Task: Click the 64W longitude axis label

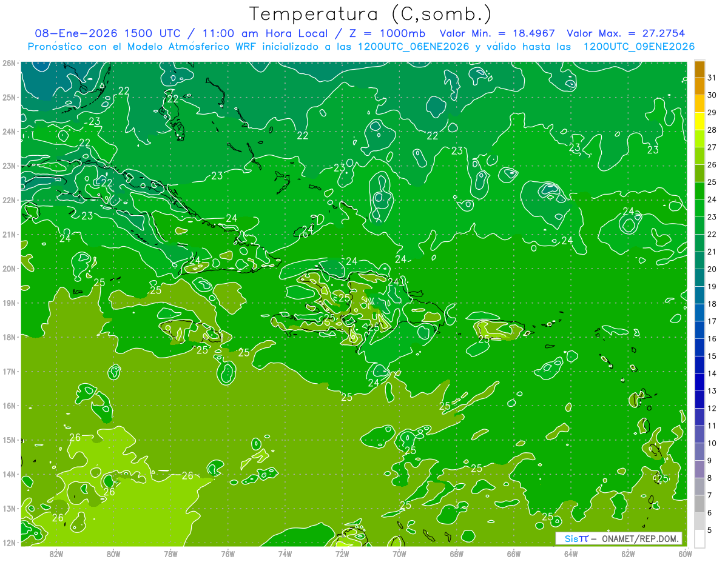Action: click(570, 553)
